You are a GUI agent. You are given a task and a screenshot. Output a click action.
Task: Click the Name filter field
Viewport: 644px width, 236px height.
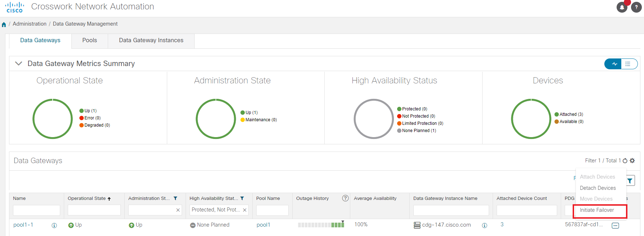tap(36, 210)
